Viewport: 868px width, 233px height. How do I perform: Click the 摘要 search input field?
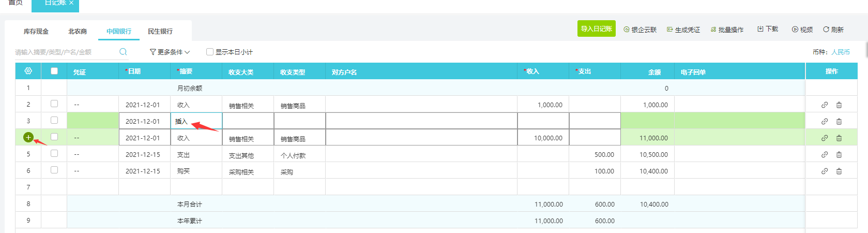[65, 52]
